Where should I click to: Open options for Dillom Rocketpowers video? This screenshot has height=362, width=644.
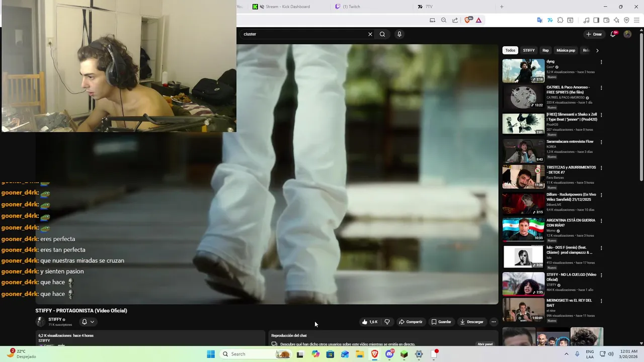601,195
